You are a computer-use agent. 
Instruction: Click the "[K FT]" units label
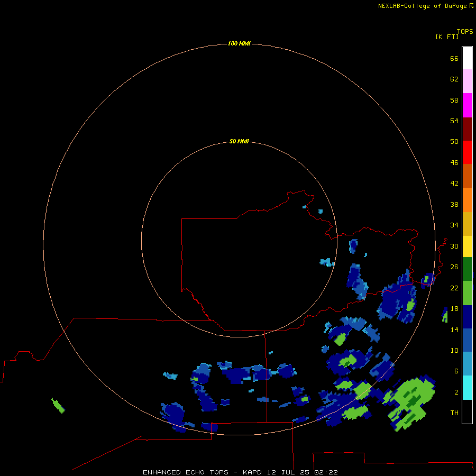(447, 36)
